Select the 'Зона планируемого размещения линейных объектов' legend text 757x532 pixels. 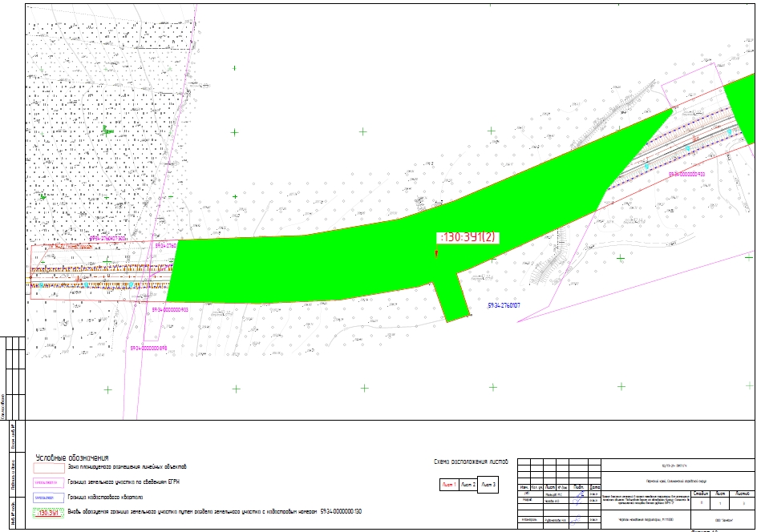pos(128,467)
